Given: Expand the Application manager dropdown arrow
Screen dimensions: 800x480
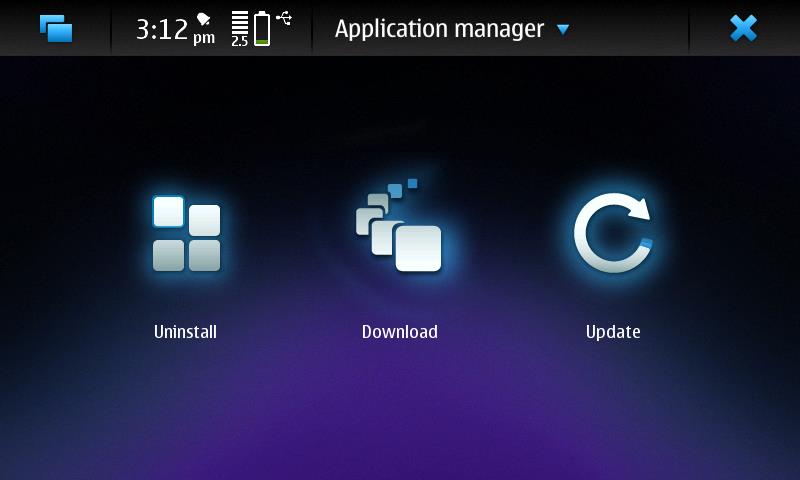Looking at the screenshot, I should (563, 29).
